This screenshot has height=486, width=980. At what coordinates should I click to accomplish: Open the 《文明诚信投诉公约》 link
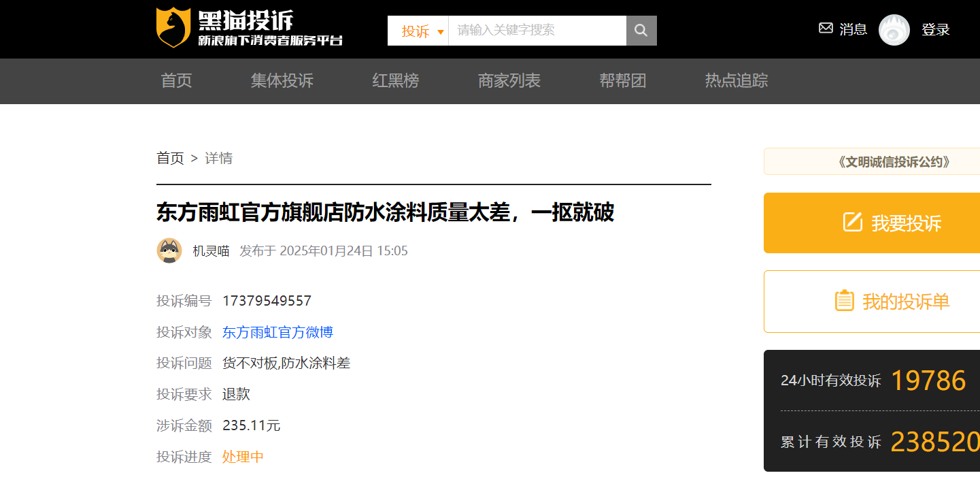tap(893, 162)
